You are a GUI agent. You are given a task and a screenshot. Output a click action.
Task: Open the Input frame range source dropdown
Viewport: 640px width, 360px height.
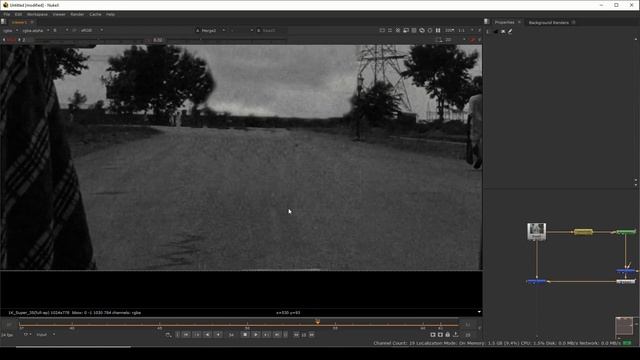tap(45, 335)
